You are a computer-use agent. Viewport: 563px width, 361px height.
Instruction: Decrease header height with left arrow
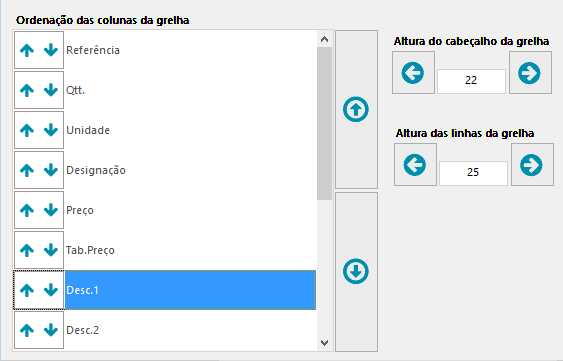(413, 73)
